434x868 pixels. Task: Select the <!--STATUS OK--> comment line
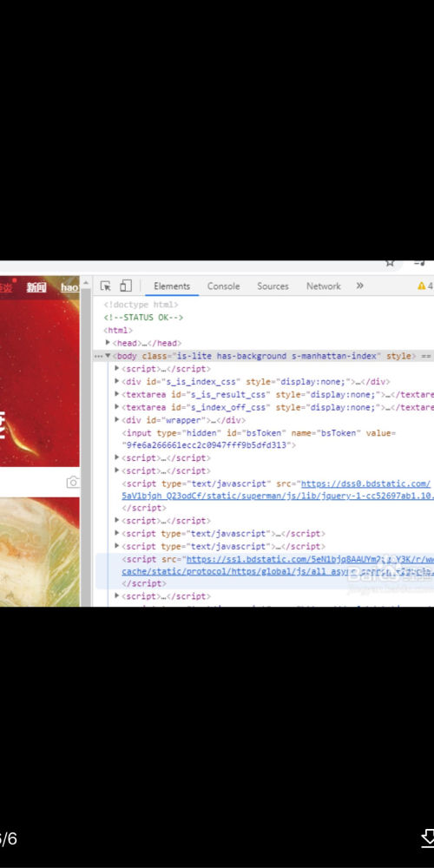(143, 317)
